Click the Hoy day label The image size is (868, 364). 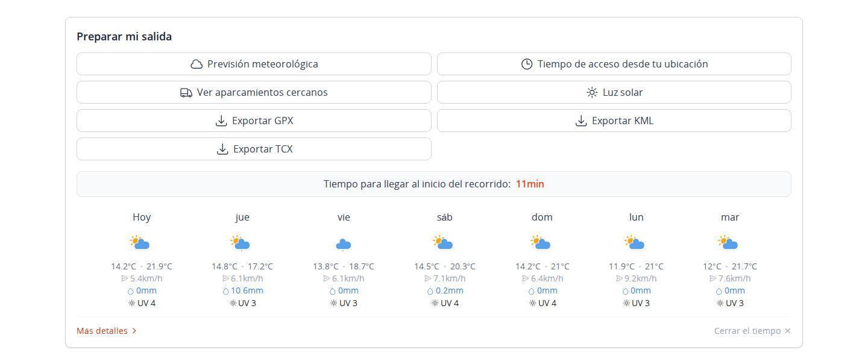coord(142,217)
